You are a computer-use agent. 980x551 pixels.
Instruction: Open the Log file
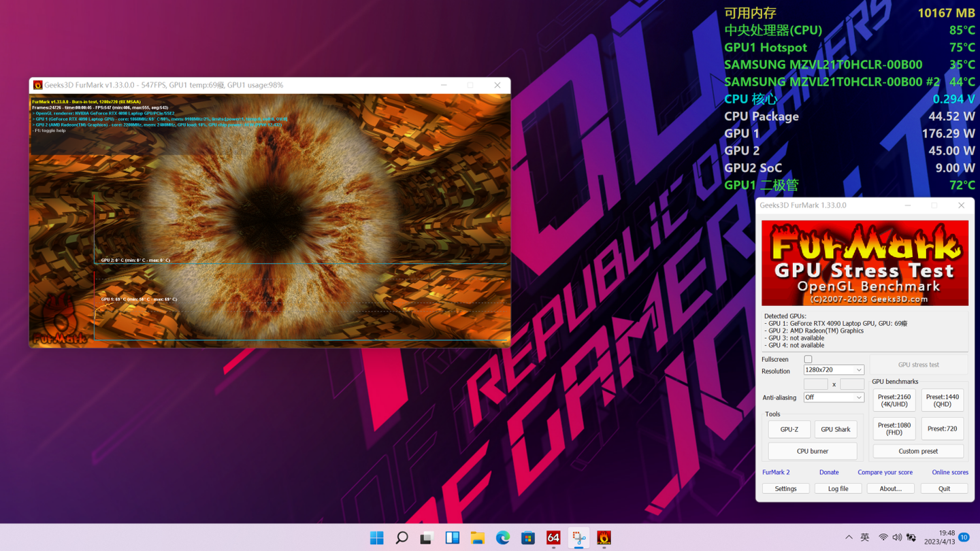[838, 488]
